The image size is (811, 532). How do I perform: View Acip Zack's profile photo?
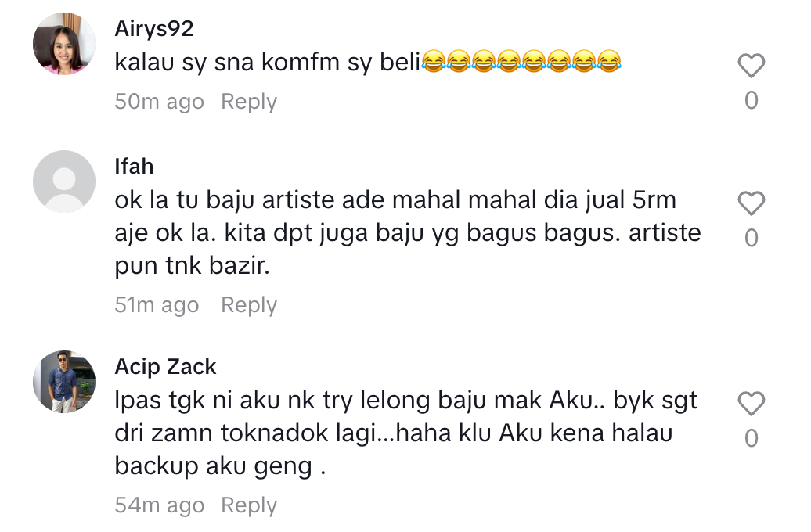pos(64,382)
